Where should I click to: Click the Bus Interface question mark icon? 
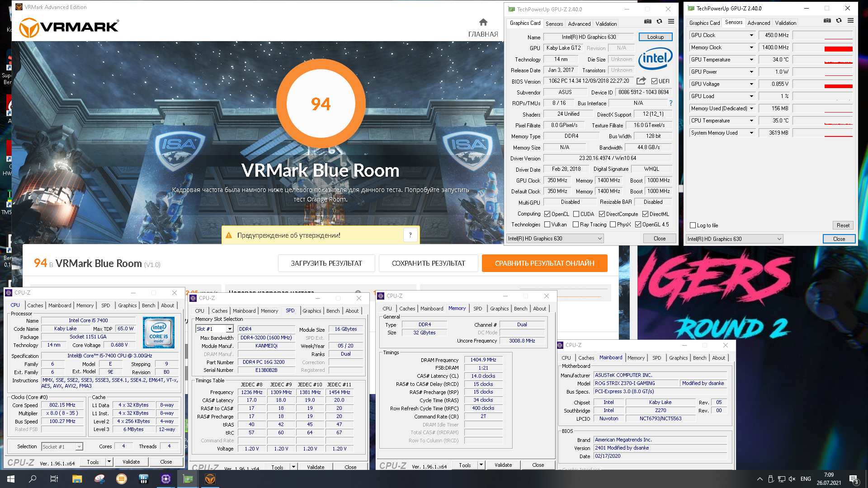click(670, 103)
